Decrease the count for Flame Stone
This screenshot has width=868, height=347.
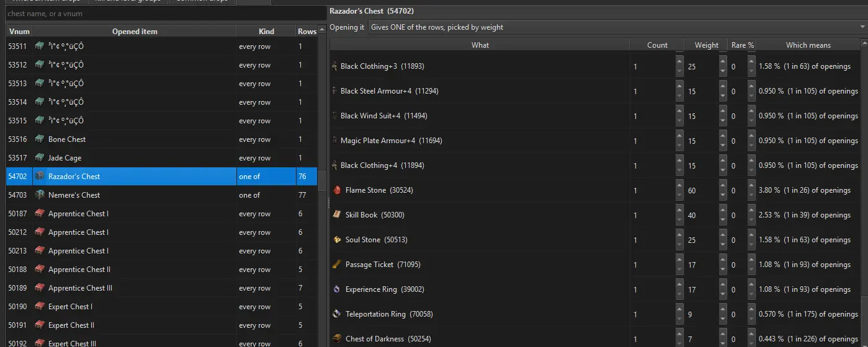(679, 196)
